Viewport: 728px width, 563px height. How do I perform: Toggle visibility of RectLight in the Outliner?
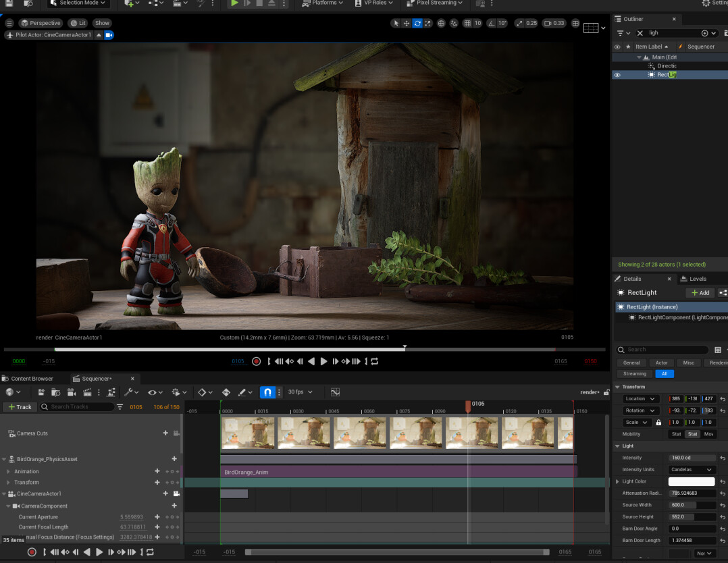pos(617,74)
